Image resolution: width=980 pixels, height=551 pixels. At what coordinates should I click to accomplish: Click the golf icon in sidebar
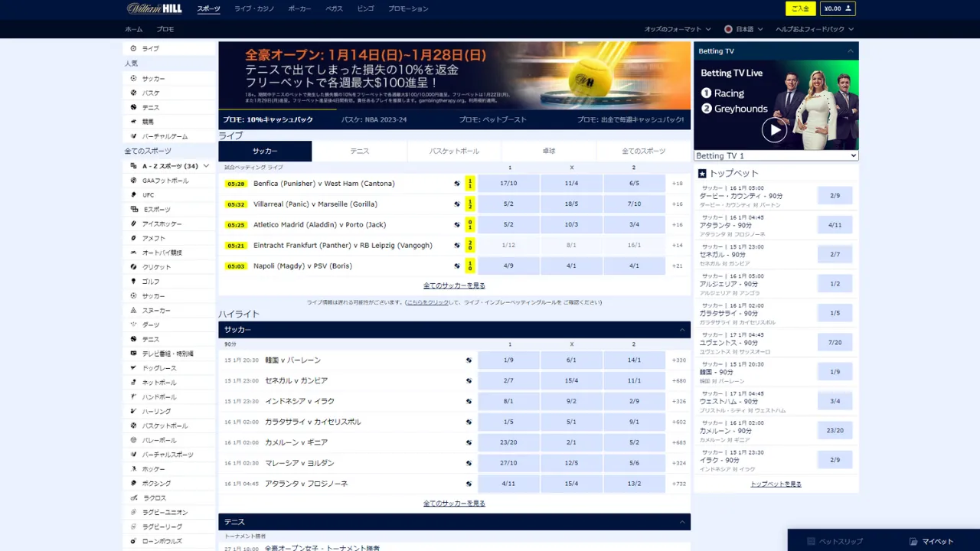coord(134,282)
